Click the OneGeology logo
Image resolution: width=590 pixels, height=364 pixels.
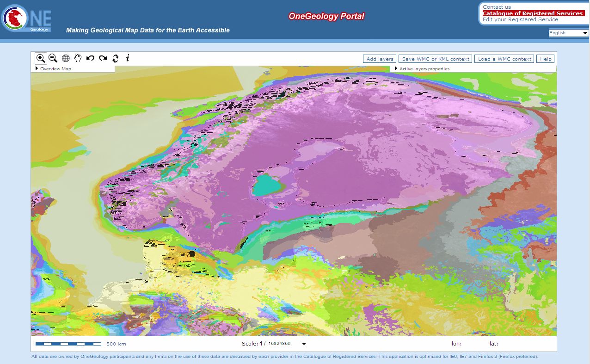coord(26,18)
